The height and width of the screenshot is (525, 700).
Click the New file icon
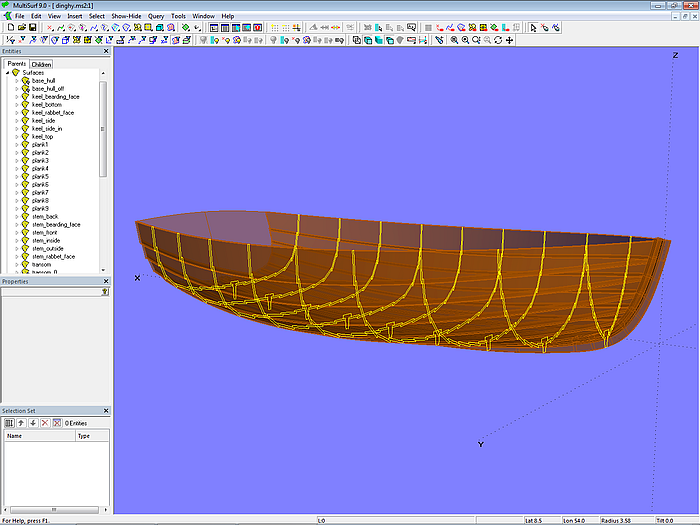(10, 28)
